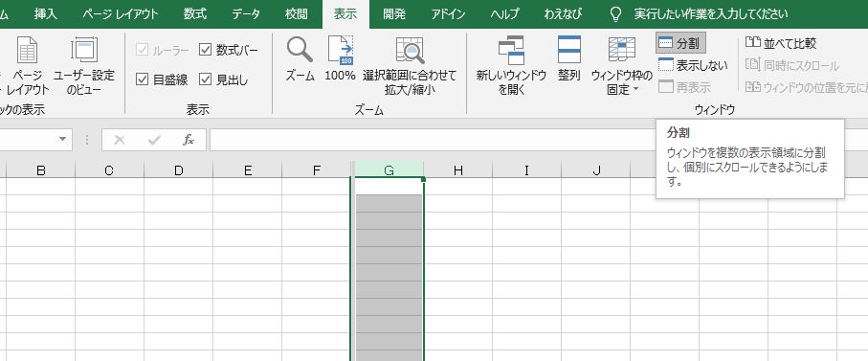868x361 pixels.
Task: Select column D header
Action: pos(178,170)
